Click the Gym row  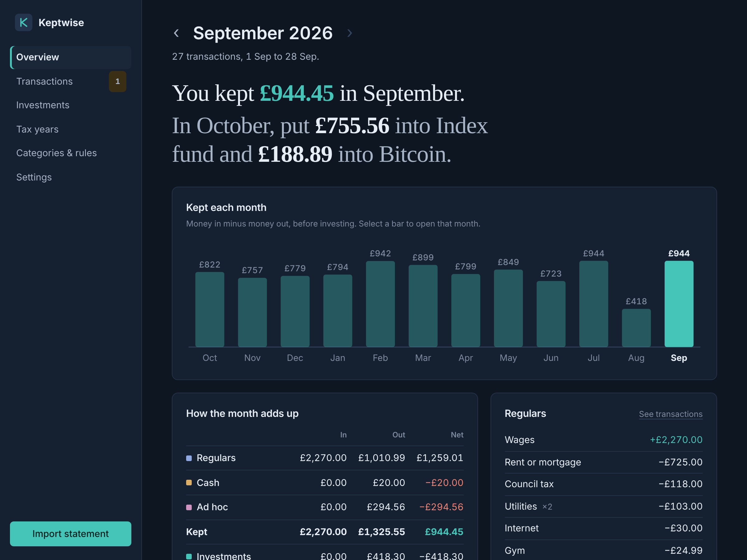click(604, 551)
